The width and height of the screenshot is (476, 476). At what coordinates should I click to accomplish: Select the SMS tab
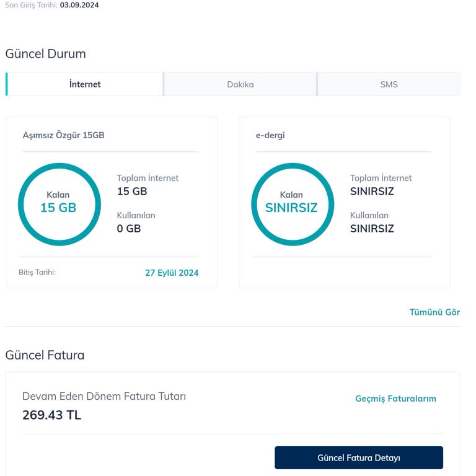click(389, 84)
